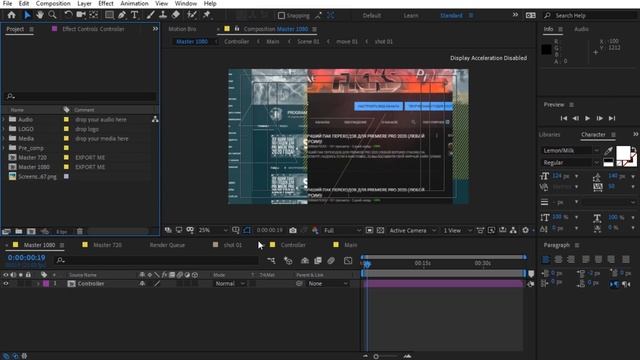Viewport: 640px width, 360px height.
Task: Select the Puppet Pin tool
Action: point(207,15)
